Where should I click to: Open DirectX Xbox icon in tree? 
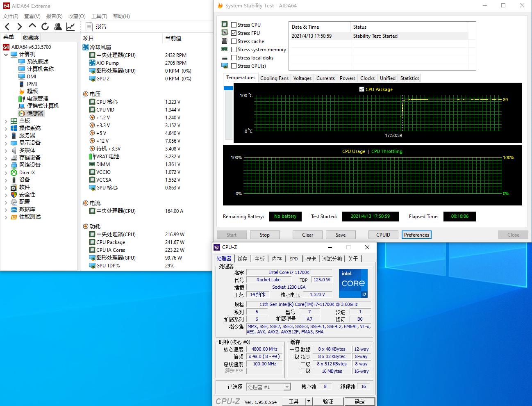point(14,173)
